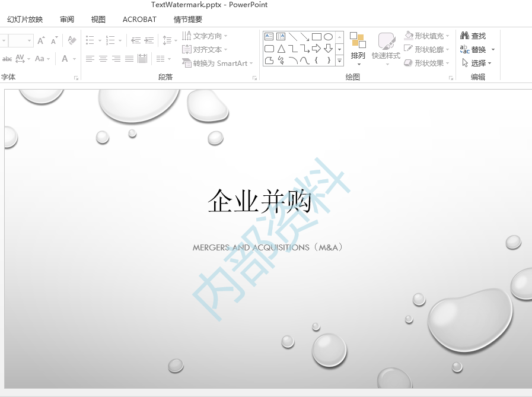The height and width of the screenshot is (397, 532).
Task: Increase the list indent level
Action: tap(149, 40)
